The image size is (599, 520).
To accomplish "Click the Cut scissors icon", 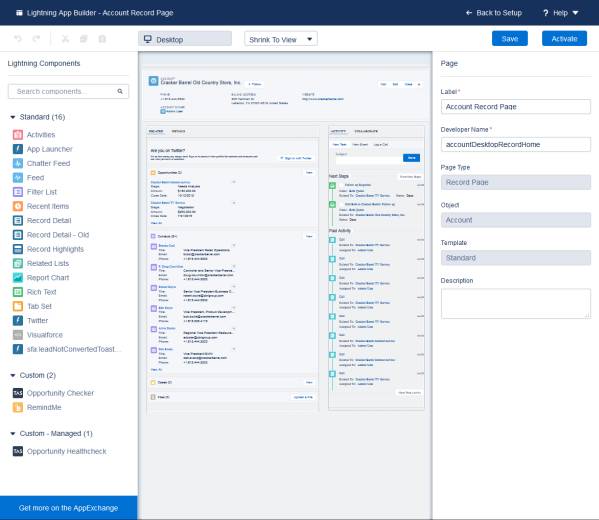I will (x=65, y=39).
